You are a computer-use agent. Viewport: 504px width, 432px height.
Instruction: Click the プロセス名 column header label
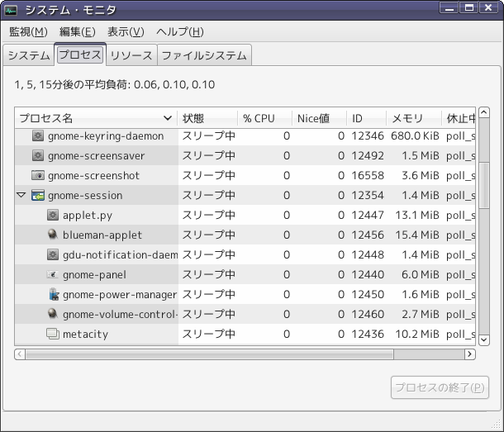[46, 118]
